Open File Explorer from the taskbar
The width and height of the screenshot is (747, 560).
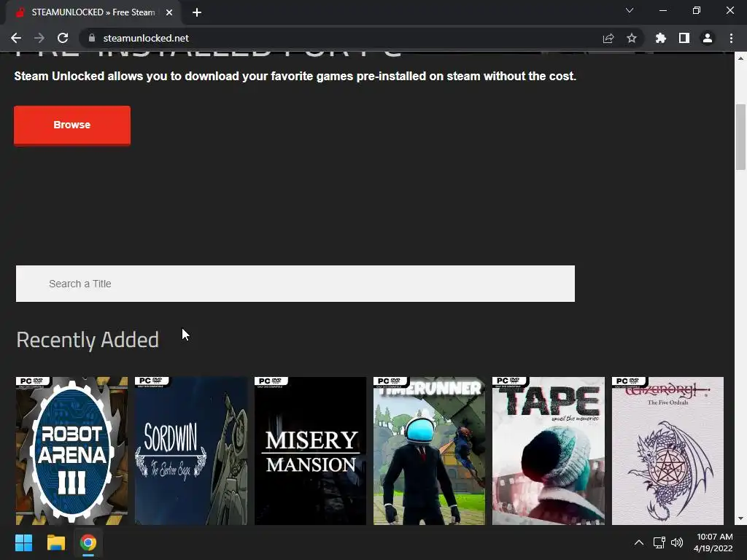[55, 542]
